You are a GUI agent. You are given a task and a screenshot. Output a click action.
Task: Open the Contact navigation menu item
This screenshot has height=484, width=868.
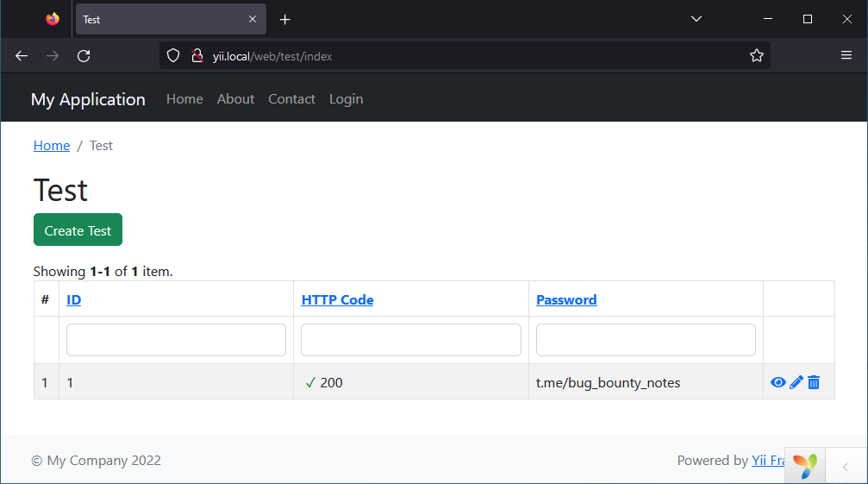coord(291,99)
